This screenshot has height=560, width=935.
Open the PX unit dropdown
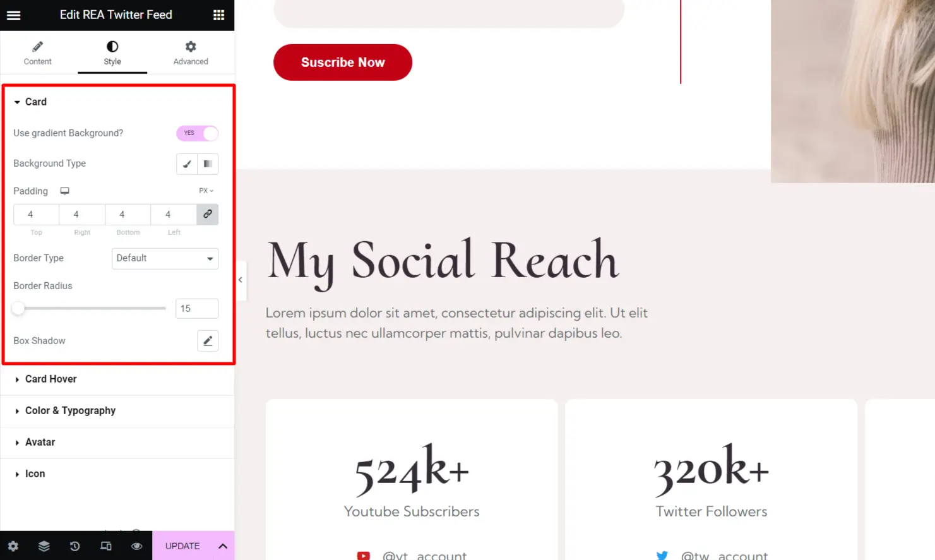point(206,191)
